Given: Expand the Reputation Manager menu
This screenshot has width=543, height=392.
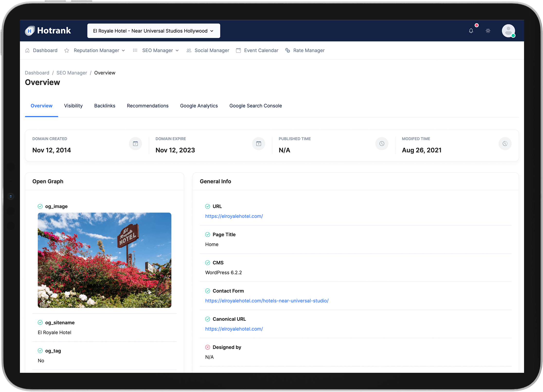Looking at the screenshot, I should pyautogui.click(x=99, y=51).
